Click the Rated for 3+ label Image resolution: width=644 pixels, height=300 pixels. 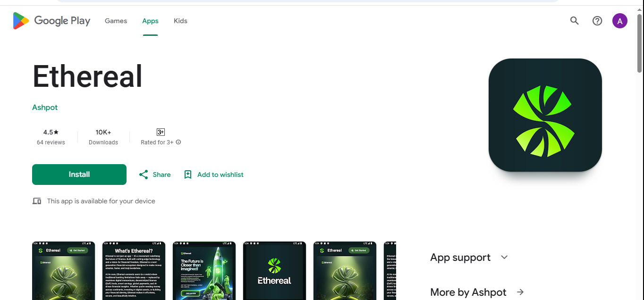157,142
